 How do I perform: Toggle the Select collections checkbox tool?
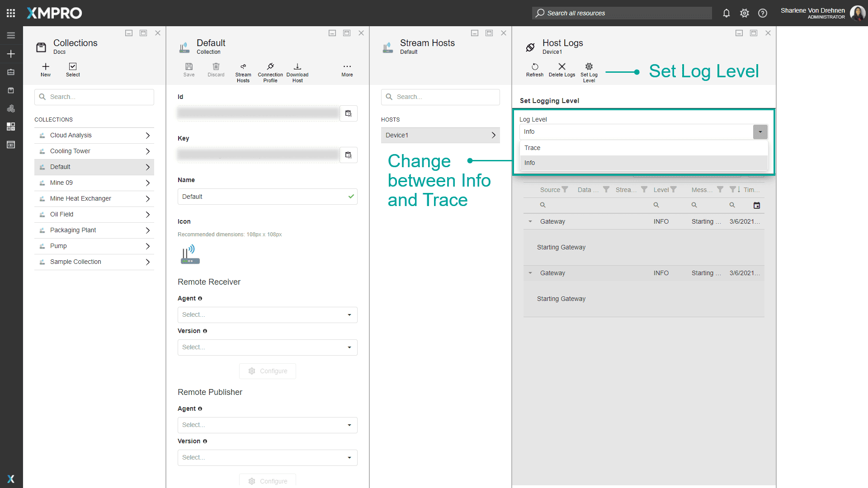tap(73, 67)
